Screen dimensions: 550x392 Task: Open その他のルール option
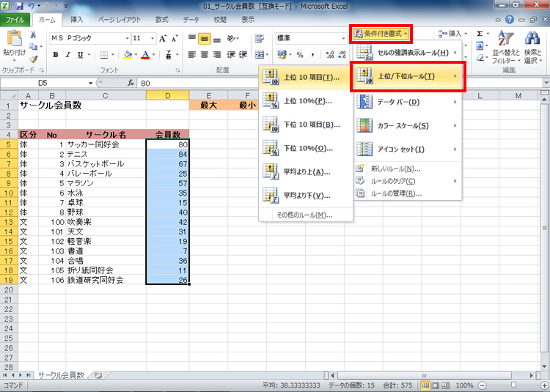point(306,215)
